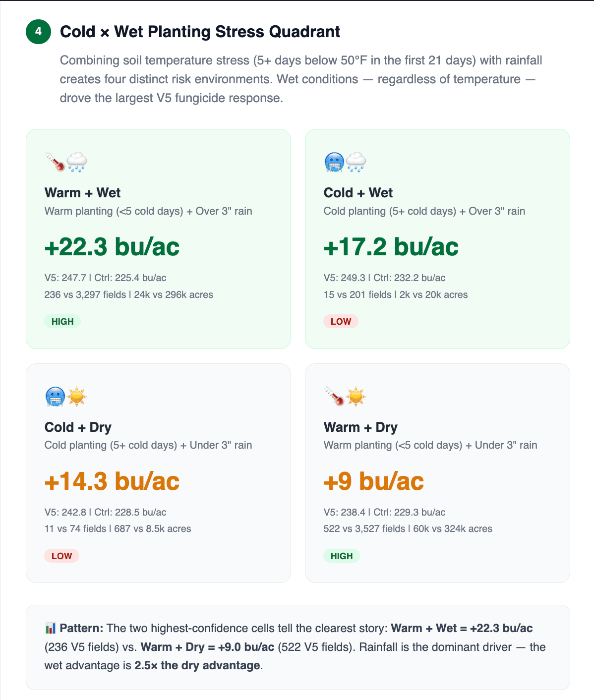This screenshot has width=594, height=700.
Task: Select the +14.3 bu/ac value
Action: point(112,481)
